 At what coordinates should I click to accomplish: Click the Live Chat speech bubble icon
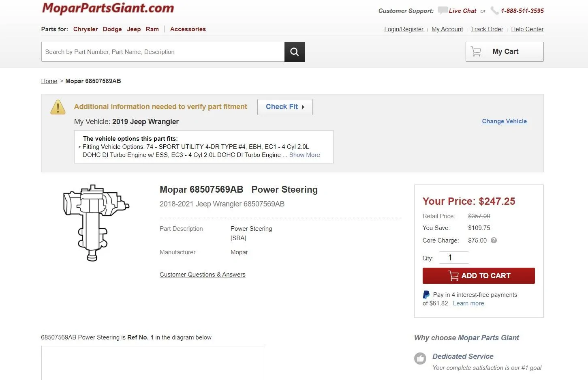(443, 11)
